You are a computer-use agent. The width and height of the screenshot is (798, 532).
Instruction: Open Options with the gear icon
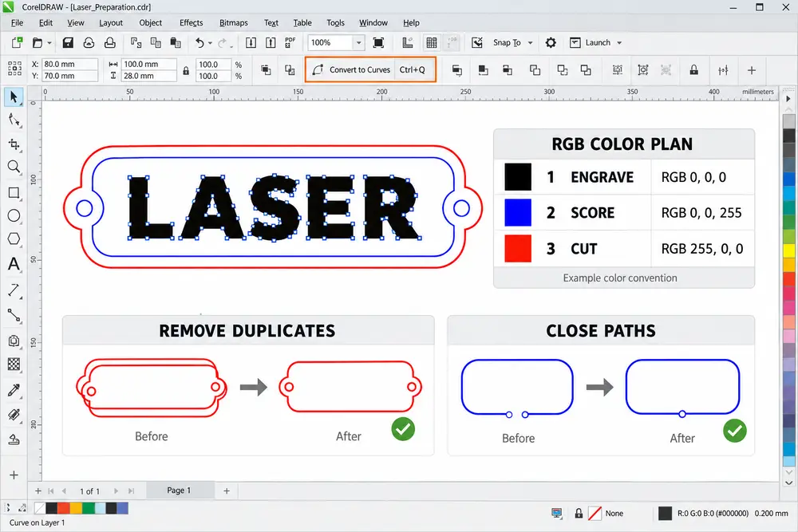(x=551, y=43)
